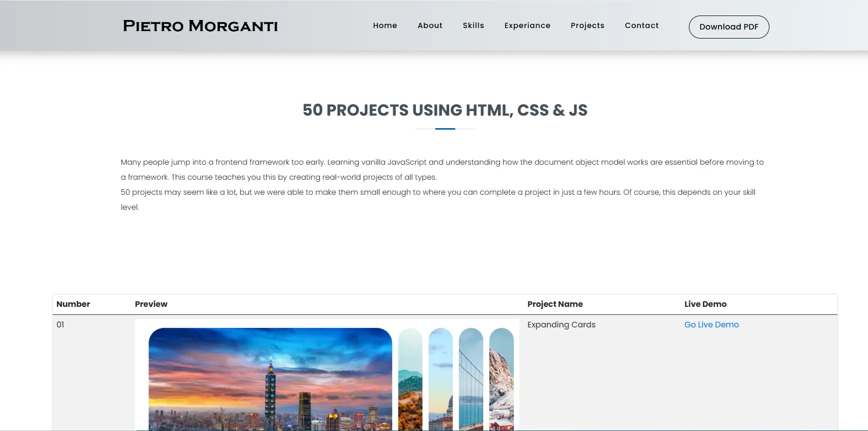
Task: Open the Home nav link
Action: tap(385, 26)
